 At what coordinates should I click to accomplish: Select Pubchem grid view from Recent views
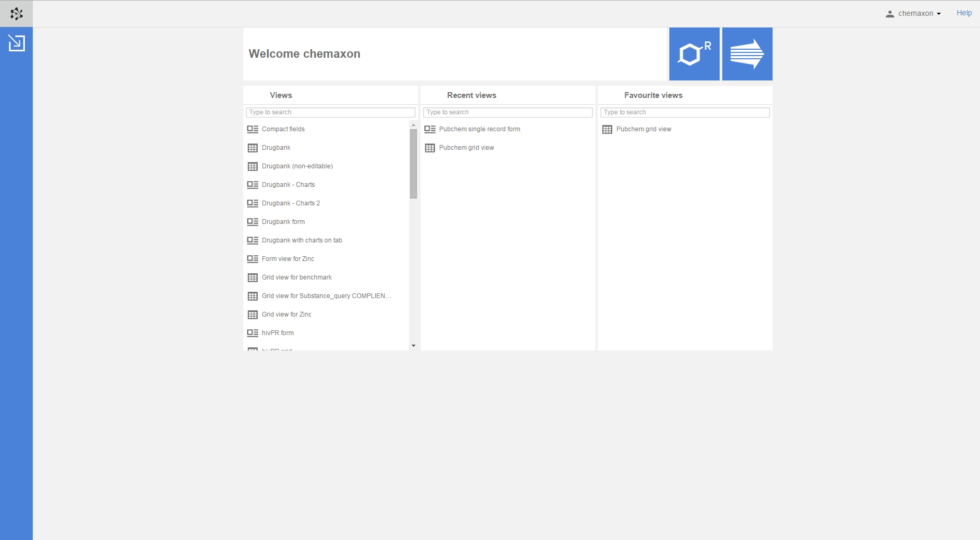pos(467,148)
